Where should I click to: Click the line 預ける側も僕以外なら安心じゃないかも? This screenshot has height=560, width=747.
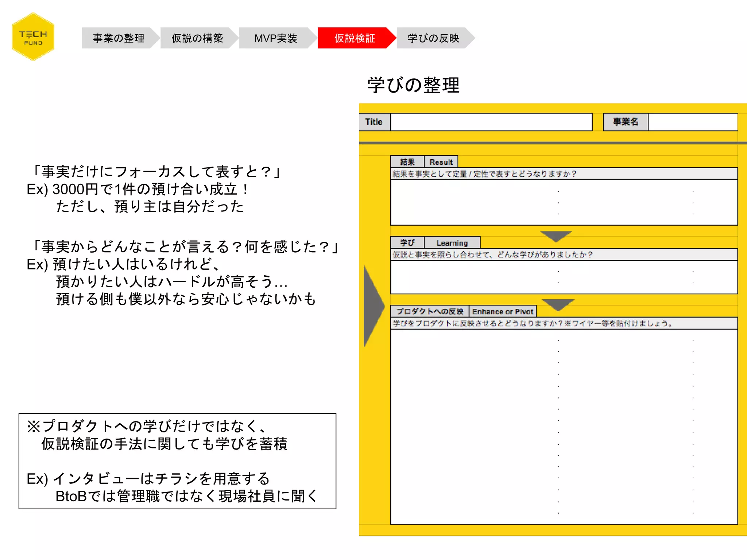tap(186, 299)
